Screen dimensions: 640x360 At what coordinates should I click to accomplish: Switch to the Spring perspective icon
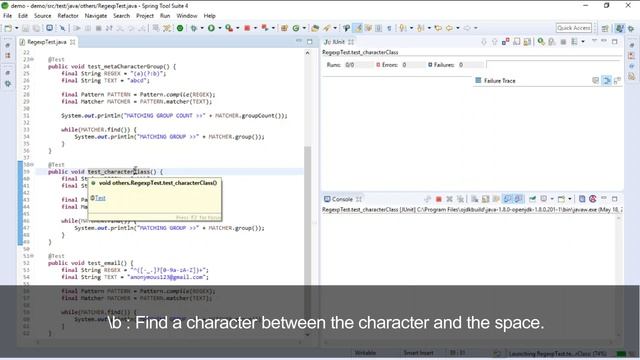pyautogui.click(x=620, y=28)
